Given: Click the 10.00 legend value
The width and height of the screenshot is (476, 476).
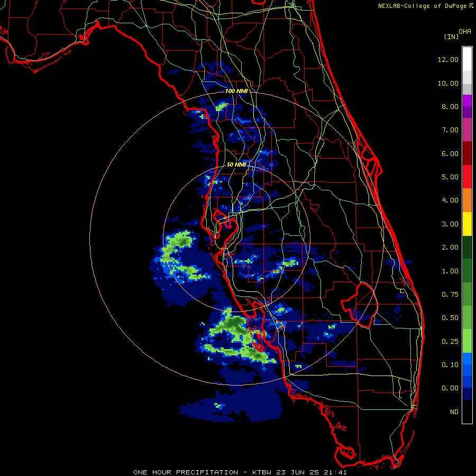Looking at the screenshot, I should point(448,83).
